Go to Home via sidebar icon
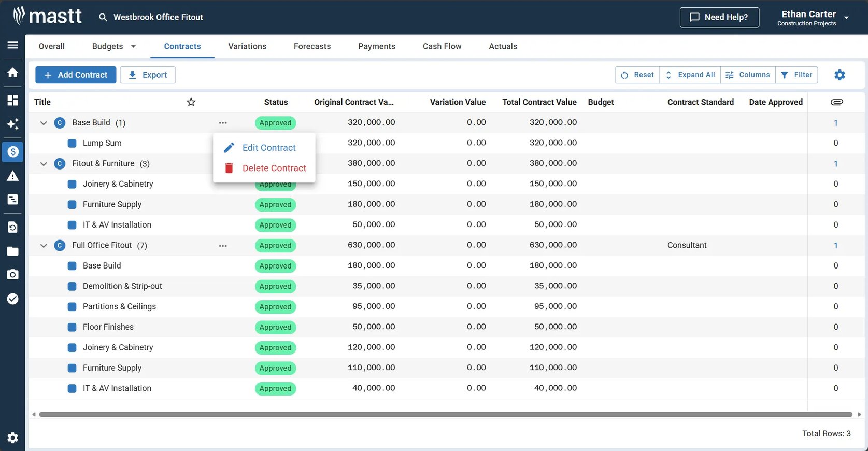 click(12, 73)
